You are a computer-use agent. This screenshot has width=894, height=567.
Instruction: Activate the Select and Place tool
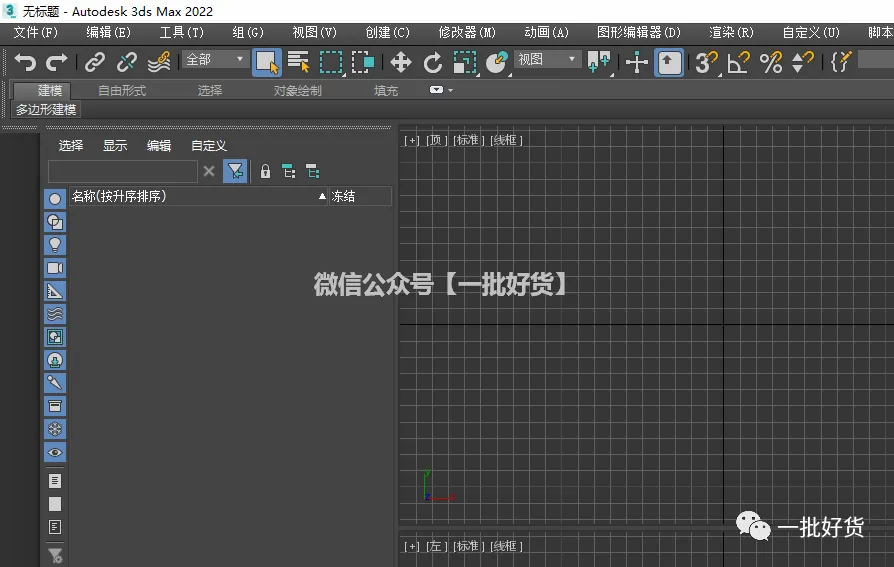click(x=497, y=62)
